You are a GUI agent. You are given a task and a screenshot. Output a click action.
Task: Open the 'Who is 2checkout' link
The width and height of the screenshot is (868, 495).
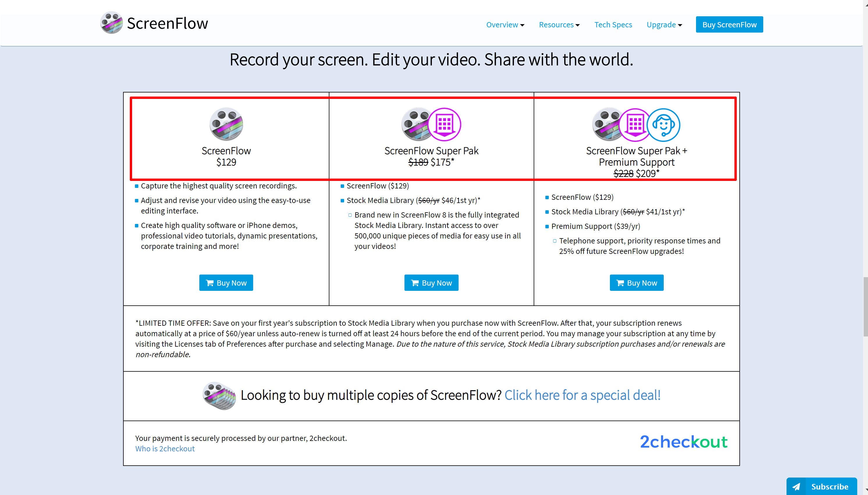[165, 448]
